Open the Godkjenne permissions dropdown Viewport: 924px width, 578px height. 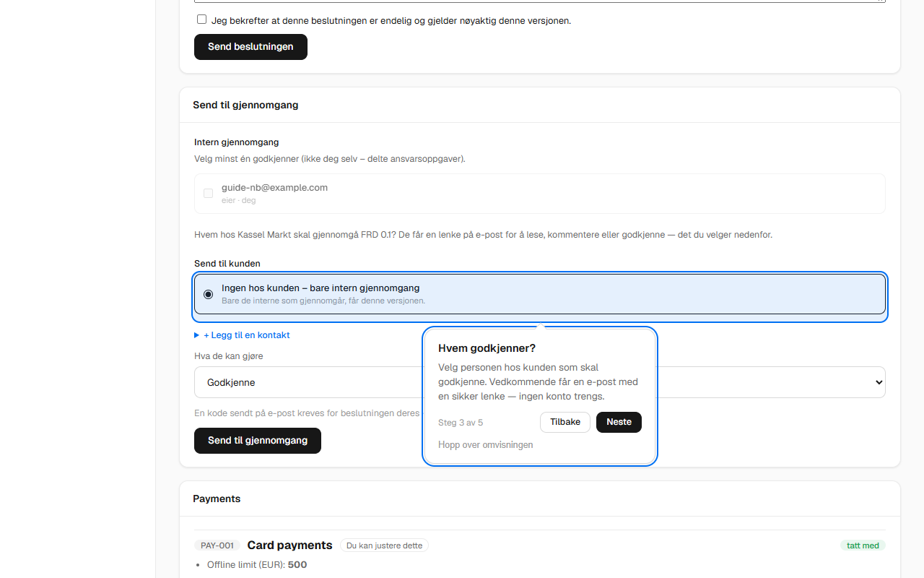point(540,382)
